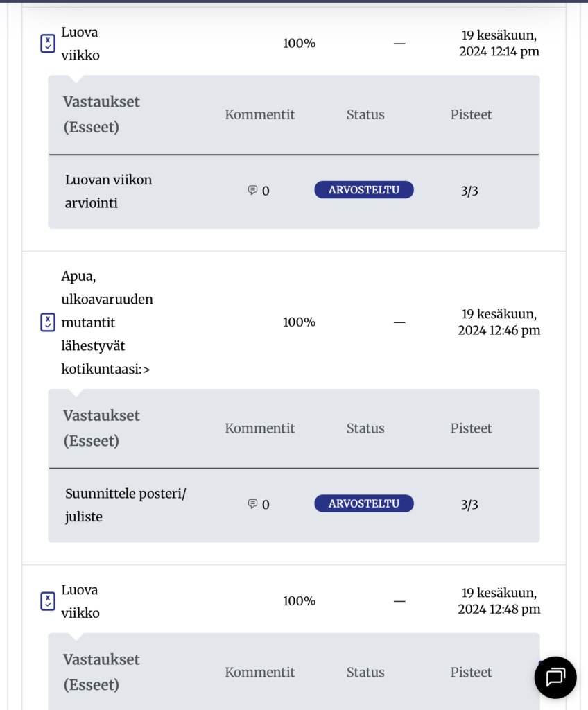Collapse the Apua, ulkoavaruuden mutantit quiz row
This screenshot has width=588, height=710.
click(x=107, y=322)
